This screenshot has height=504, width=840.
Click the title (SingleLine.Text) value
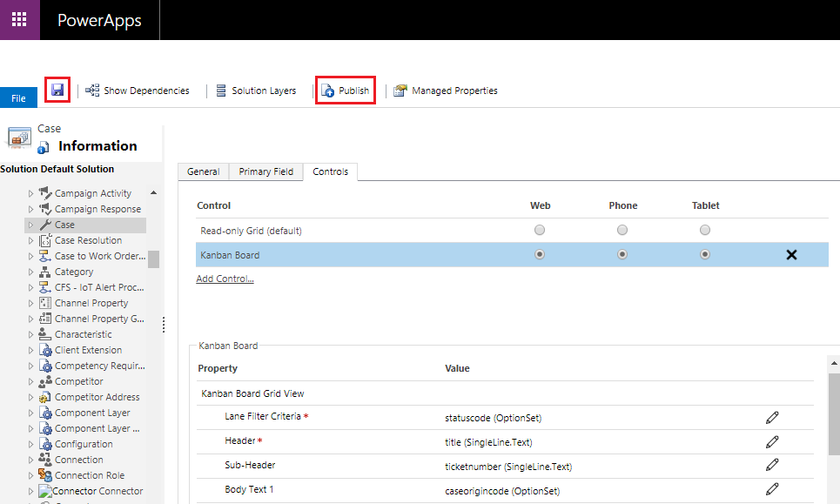[488, 442]
